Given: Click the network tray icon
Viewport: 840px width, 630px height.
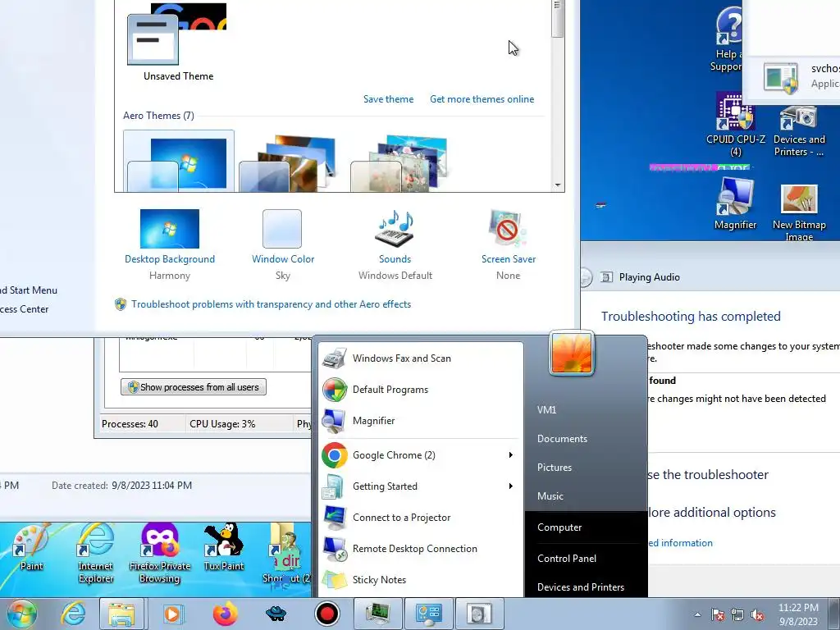Looking at the screenshot, I should (737, 615).
